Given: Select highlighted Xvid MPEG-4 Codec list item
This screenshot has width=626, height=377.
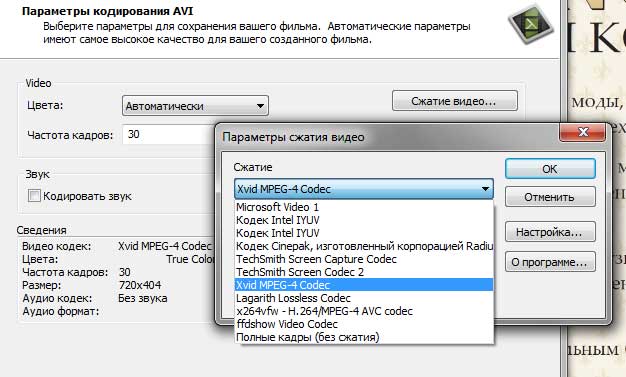Looking at the screenshot, I should (364, 285).
